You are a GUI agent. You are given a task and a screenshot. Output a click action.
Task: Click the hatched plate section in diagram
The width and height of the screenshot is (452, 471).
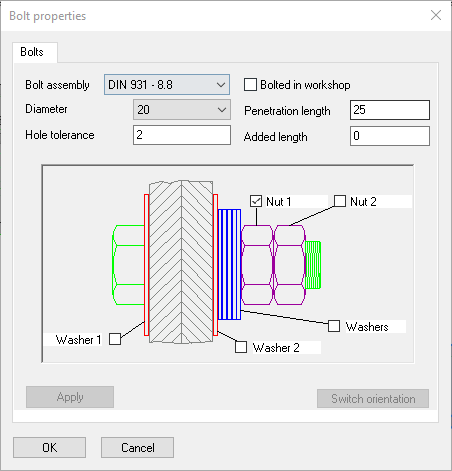tap(181, 262)
